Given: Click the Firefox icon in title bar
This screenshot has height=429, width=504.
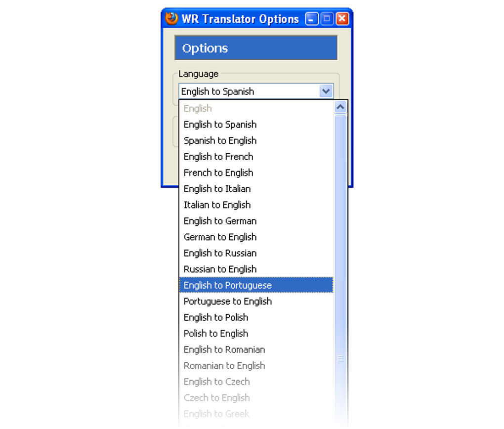Looking at the screenshot, I should click(x=171, y=19).
